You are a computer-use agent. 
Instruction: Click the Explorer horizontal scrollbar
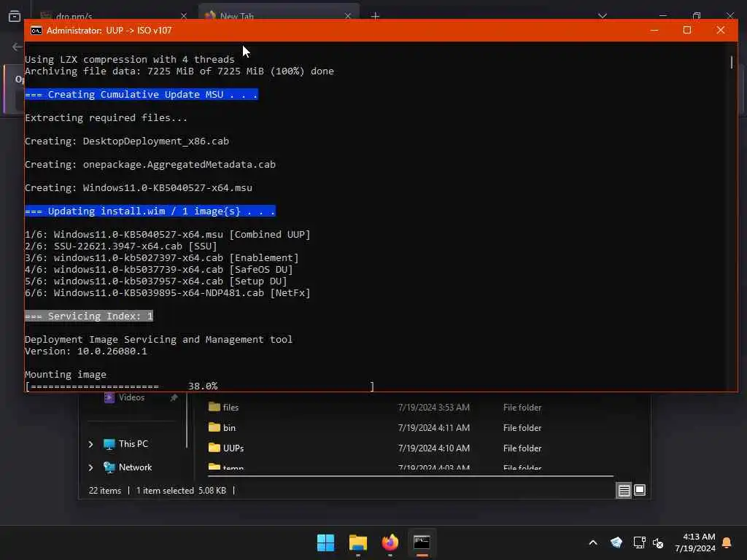[411, 475]
